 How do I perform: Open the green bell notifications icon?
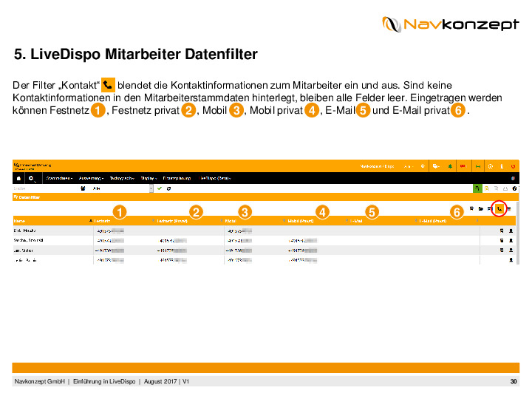(450, 166)
